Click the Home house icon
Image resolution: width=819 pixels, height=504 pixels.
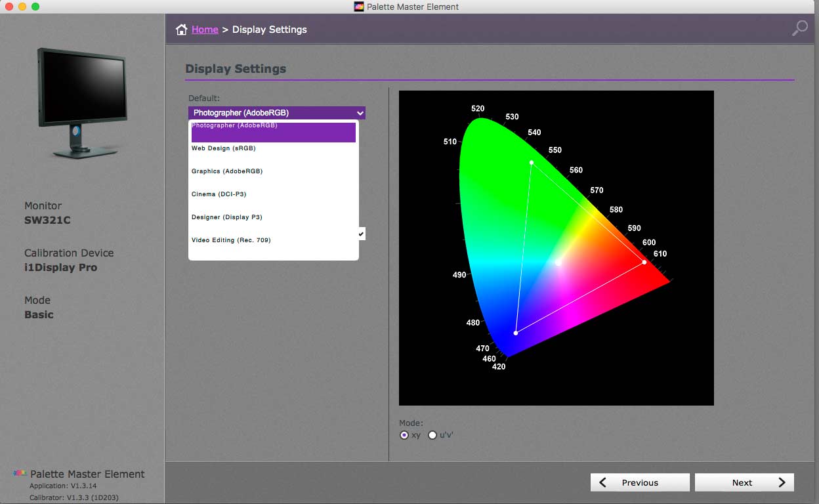(x=181, y=30)
